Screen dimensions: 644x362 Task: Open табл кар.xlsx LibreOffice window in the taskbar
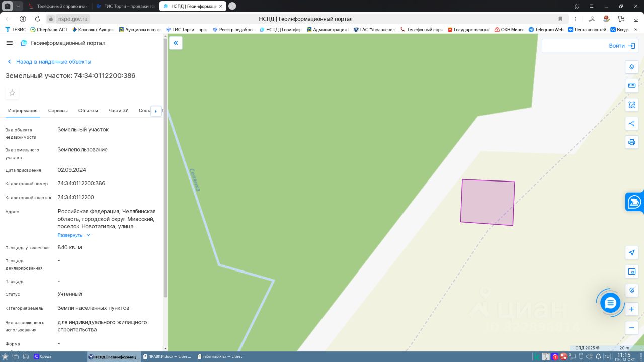pos(221,357)
